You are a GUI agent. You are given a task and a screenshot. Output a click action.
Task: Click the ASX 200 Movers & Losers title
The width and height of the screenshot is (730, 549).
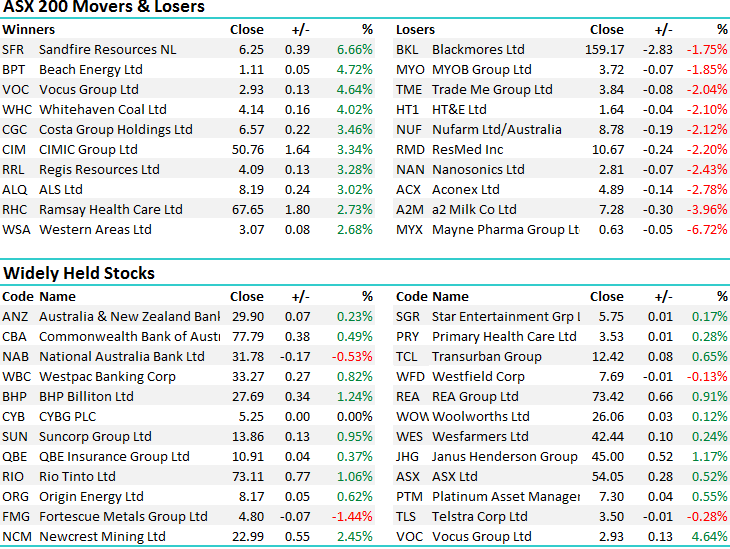(103, 8)
